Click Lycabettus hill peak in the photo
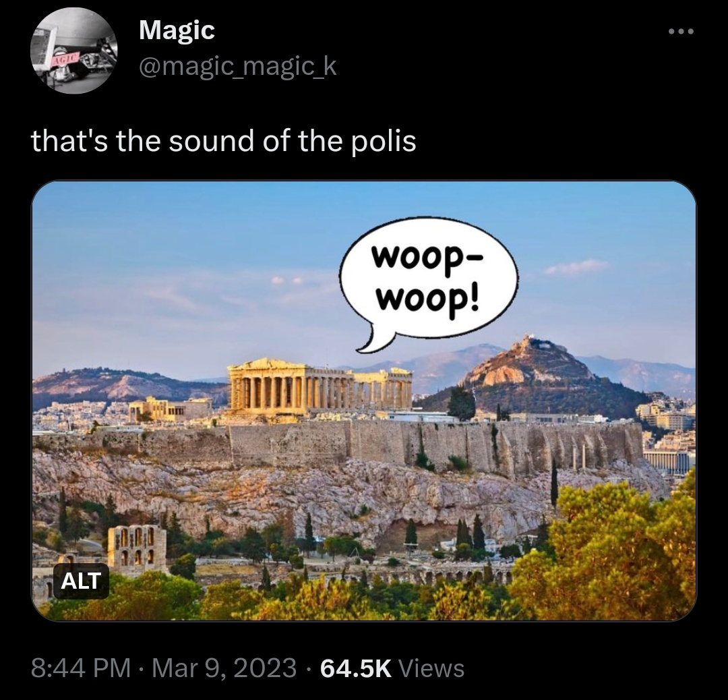 [530, 357]
